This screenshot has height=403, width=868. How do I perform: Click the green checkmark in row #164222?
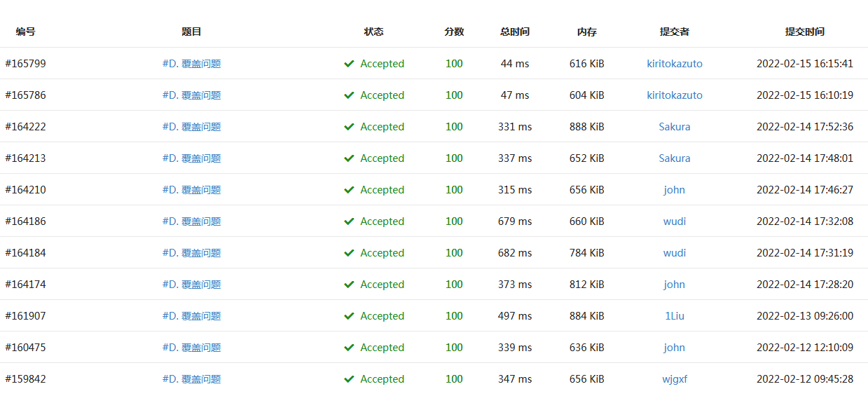349,127
